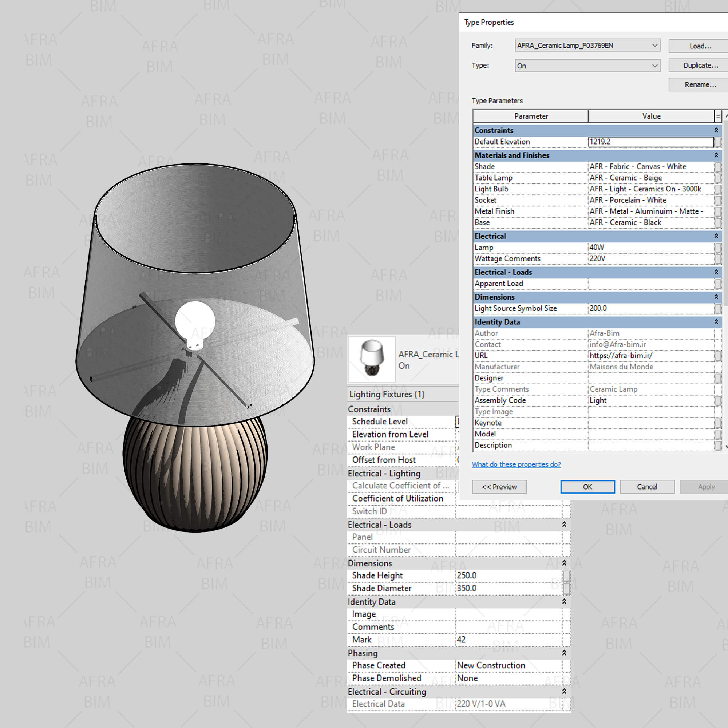
Task: Click the equals column header button
Action: tap(718, 116)
